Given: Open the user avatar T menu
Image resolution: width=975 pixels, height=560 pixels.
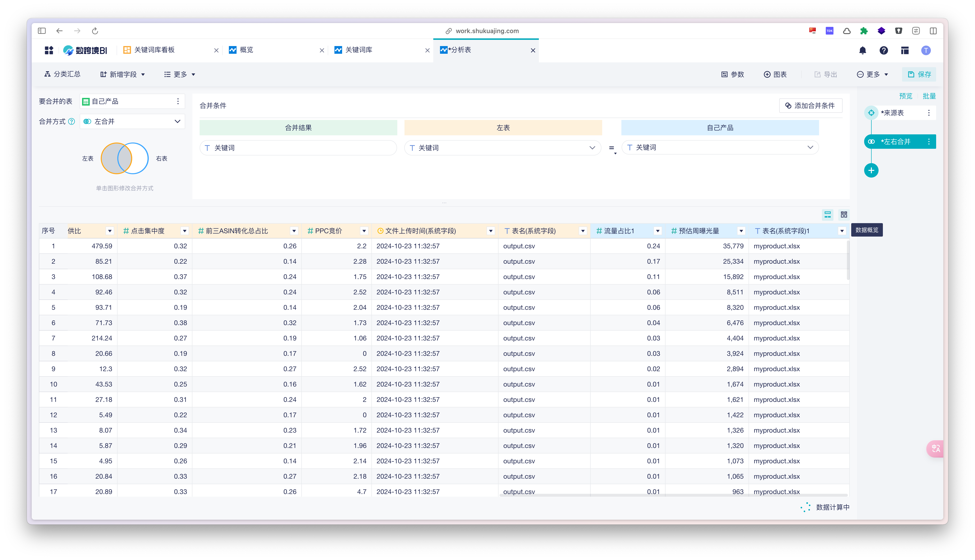Looking at the screenshot, I should 926,50.
